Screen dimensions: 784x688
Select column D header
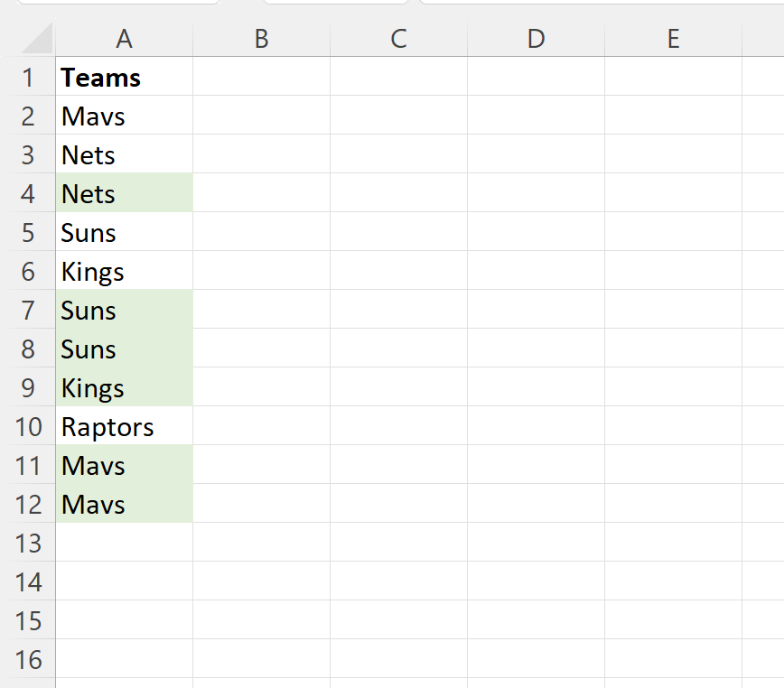pyautogui.click(x=536, y=39)
